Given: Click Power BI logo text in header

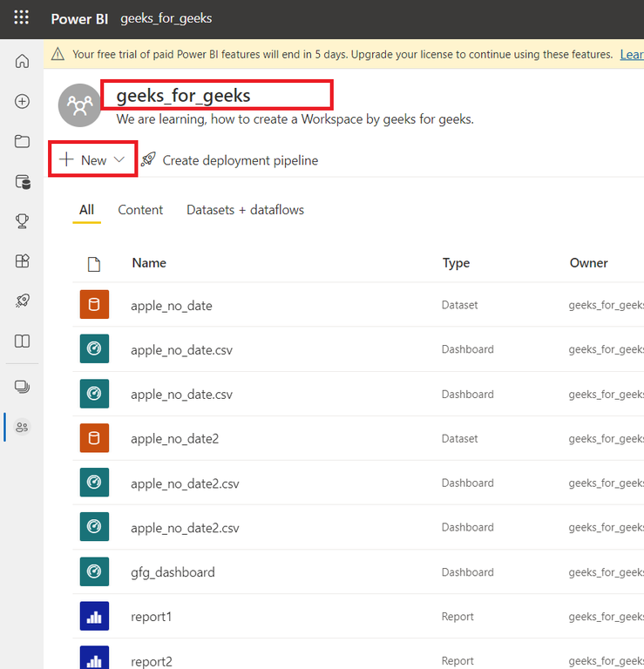Looking at the screenshot, I should pyautogui.click(x=79, y=19).
